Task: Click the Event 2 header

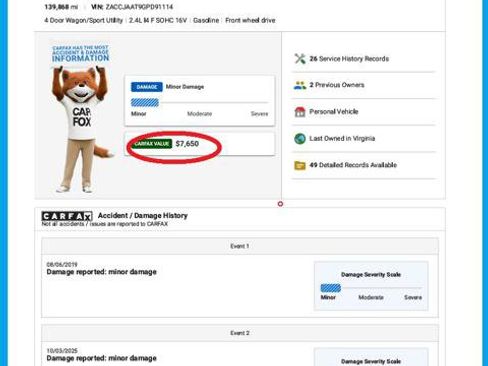Action: pyautogui.click(x=240, y=333)
